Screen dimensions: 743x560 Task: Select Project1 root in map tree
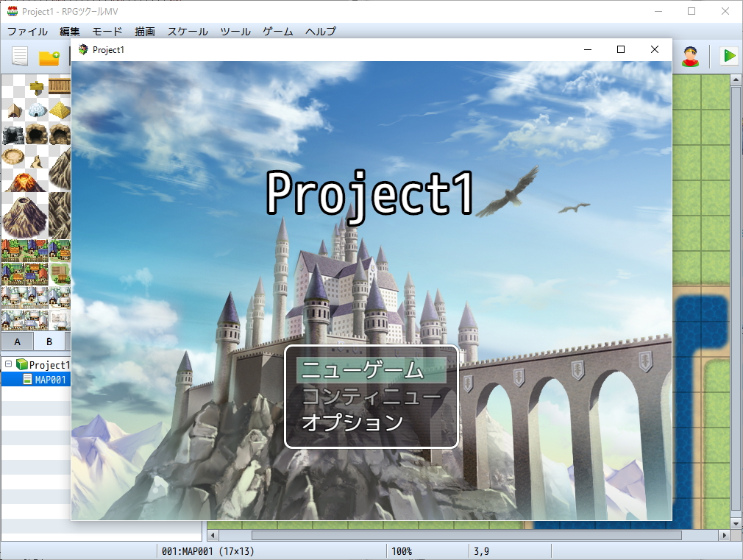pyautogui.click(x=49, y=365)
